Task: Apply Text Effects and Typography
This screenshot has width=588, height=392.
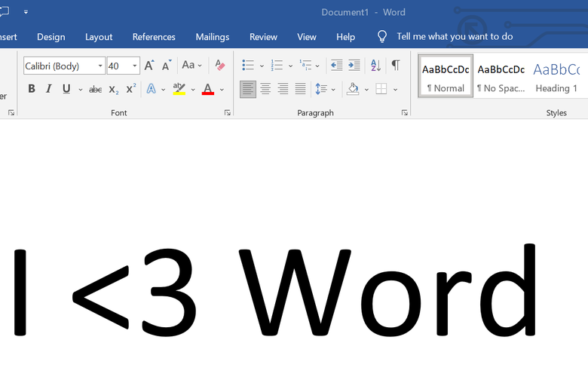Action: click(x=151, y=88)
